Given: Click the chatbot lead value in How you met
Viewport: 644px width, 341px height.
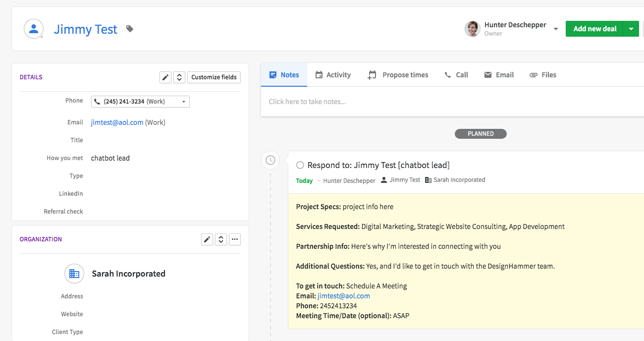Looking at the screenshot, I should (x=110, y=158).
